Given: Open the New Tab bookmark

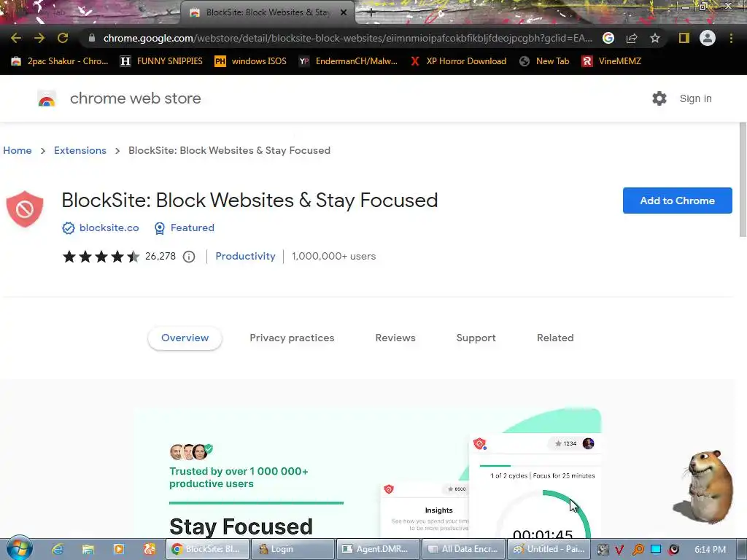Looking at the screenshot, I should click(x=544, y=61).
